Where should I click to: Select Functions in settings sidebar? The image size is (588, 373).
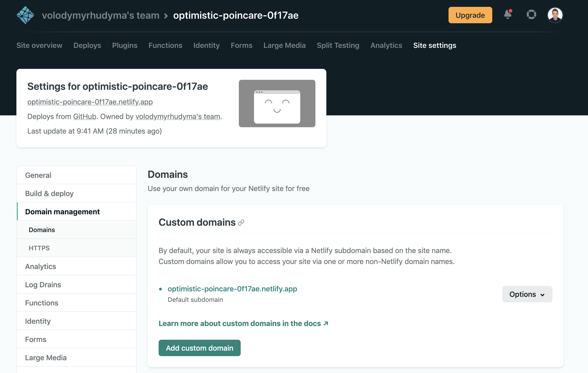(76, 303)
